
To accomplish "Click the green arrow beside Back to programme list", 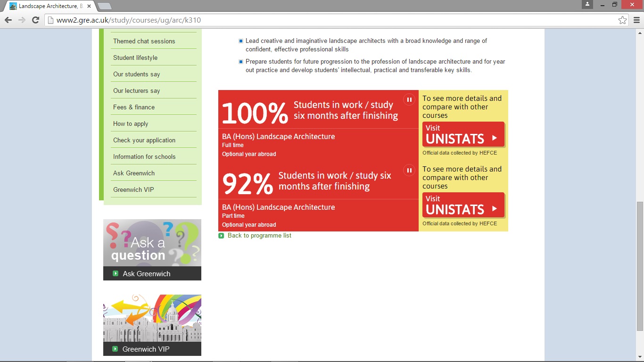I will click(222, 236).
